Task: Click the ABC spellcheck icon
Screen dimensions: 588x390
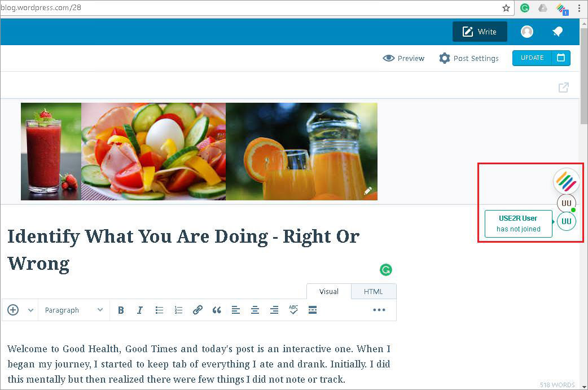Action: tap(293, 310)
